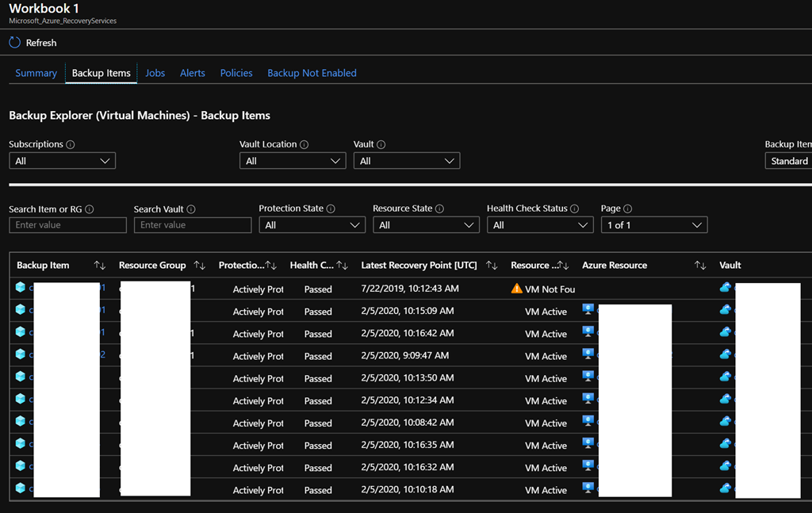Sort by Latest Recovery Point column arrows
812x513 pixels.
click(x=492, y=266)
